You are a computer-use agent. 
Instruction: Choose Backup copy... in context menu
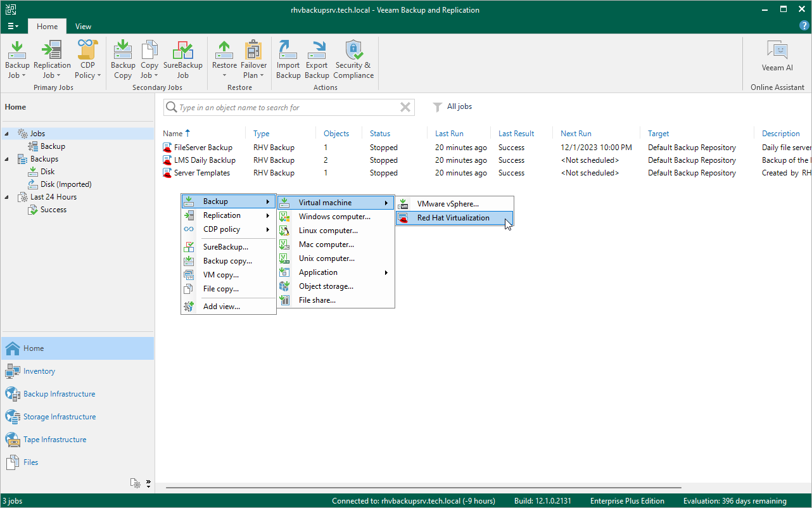229,261
